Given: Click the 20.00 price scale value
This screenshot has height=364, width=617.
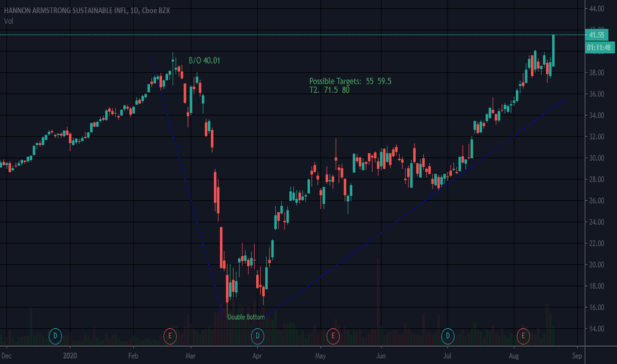Looking at the screenshot, I should [x=596, y=265].
